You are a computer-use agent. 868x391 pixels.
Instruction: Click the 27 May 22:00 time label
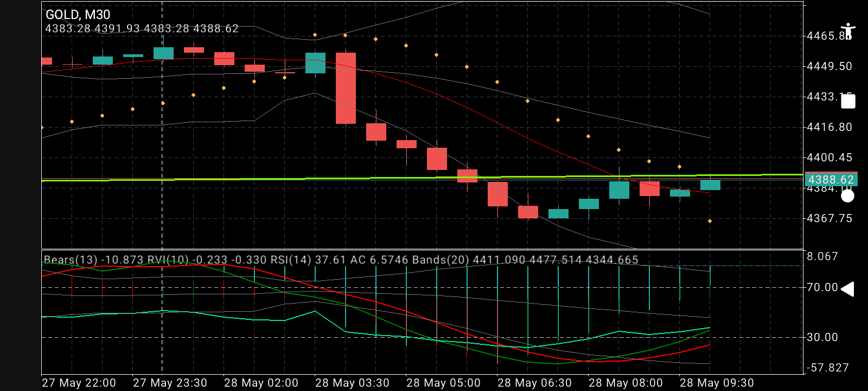(79, 383)
